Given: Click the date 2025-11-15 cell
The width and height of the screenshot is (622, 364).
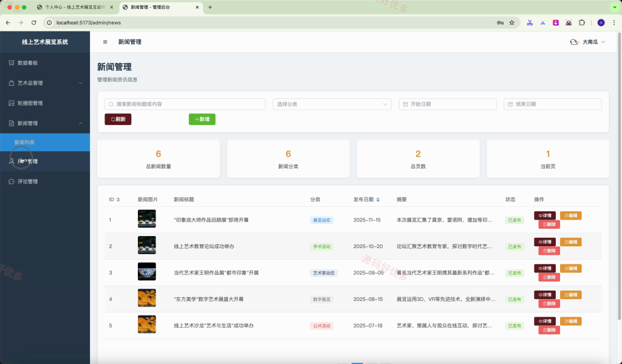Looking at the screenshot, I should click(367, 220).
